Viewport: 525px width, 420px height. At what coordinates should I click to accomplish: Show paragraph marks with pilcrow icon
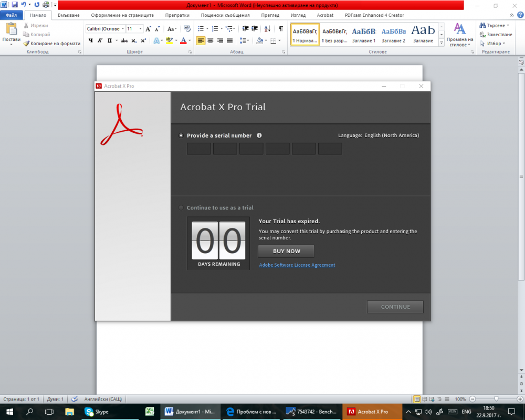click(280, 29)
